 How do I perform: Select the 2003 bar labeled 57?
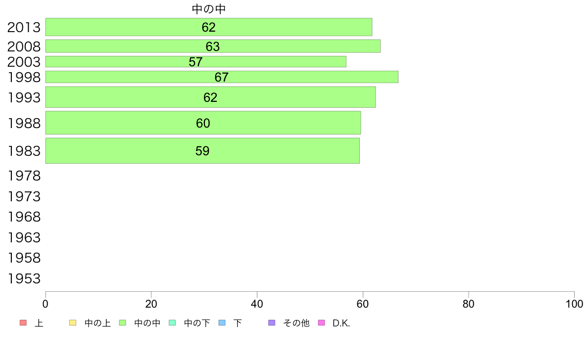click(x=196, y=62)
